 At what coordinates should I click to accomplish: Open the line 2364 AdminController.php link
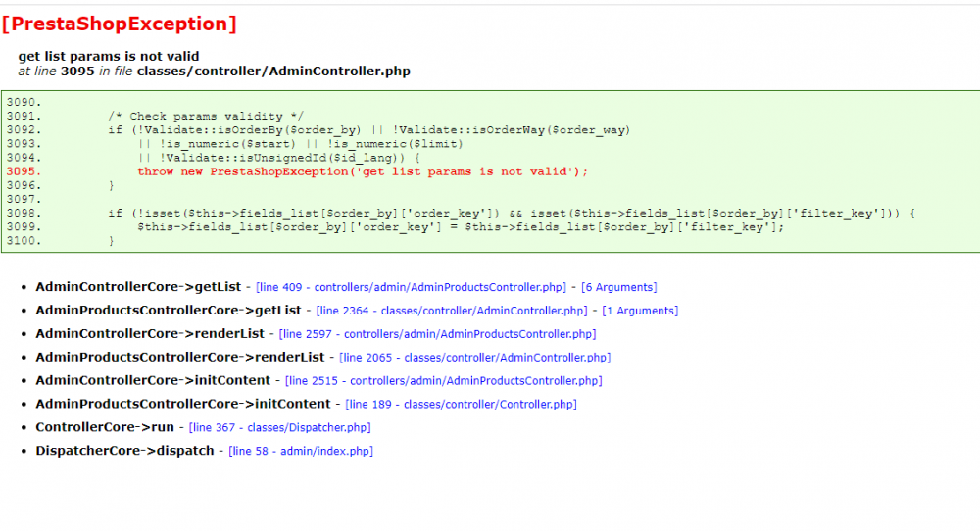click(x=452, y=311)
